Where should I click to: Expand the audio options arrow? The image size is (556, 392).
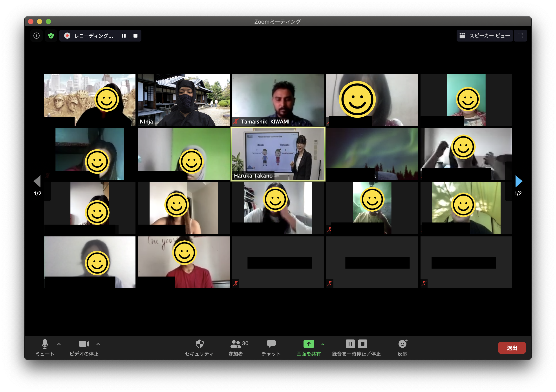[59, 344]
